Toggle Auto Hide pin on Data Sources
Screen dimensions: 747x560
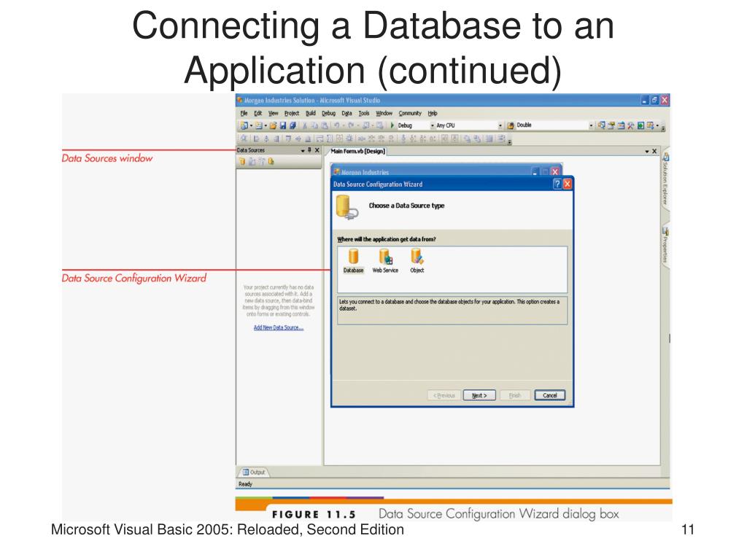click(x=309, y=150)
